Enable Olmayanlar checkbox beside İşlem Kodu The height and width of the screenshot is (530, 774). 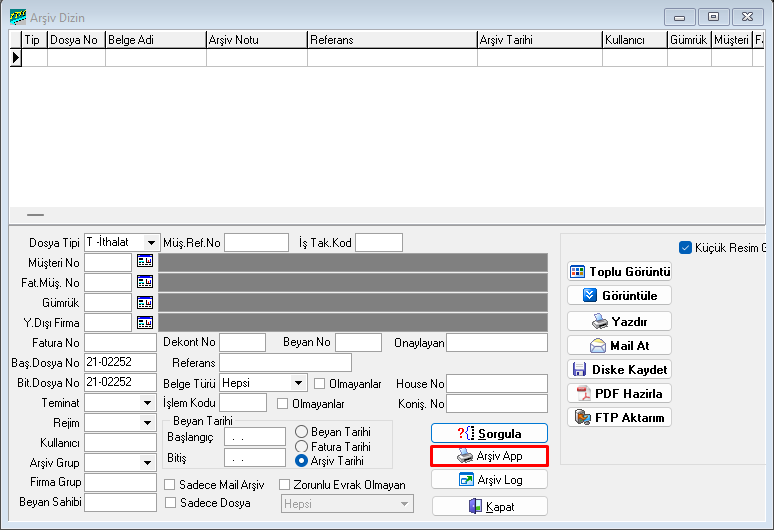[282, 404]
